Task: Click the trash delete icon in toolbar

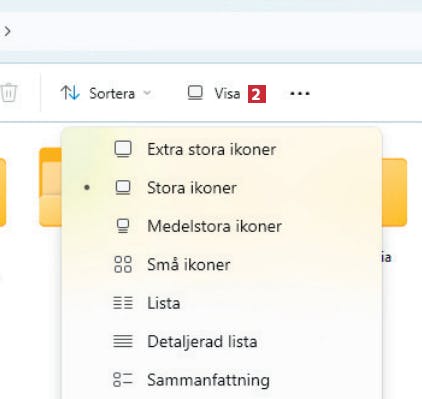Action: click(9, 93)
